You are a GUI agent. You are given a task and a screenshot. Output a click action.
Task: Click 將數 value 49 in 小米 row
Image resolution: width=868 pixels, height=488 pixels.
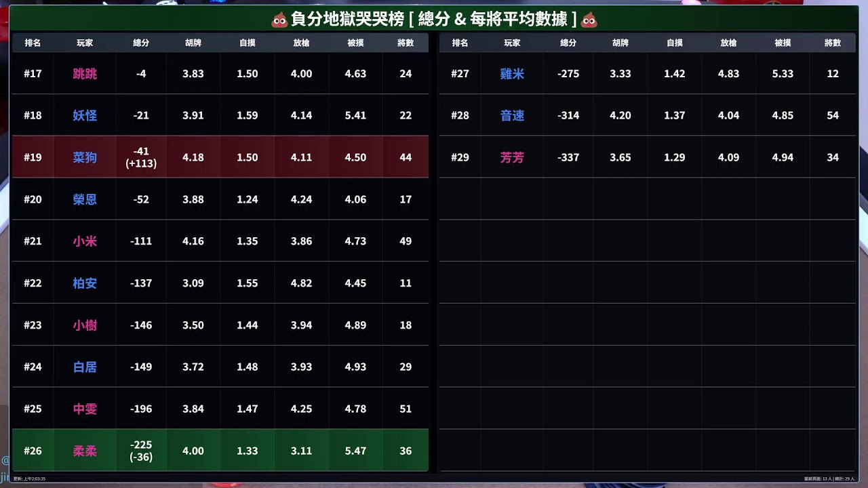click(406, 241)
